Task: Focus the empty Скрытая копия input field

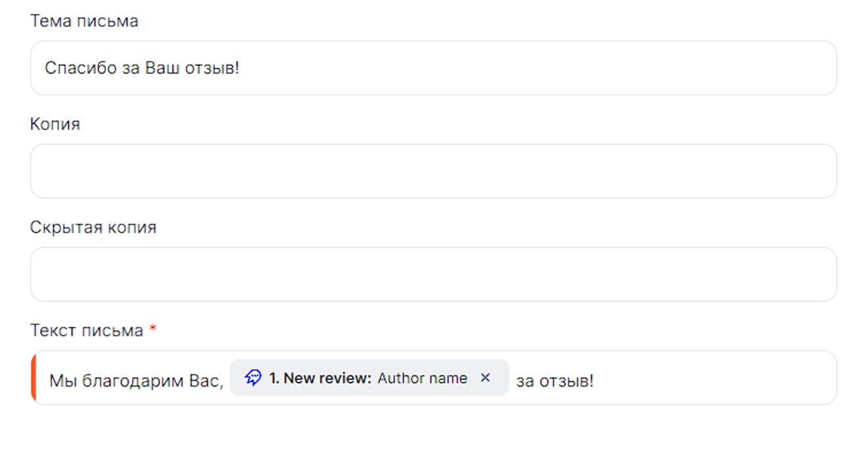Action: coord(433,274)
